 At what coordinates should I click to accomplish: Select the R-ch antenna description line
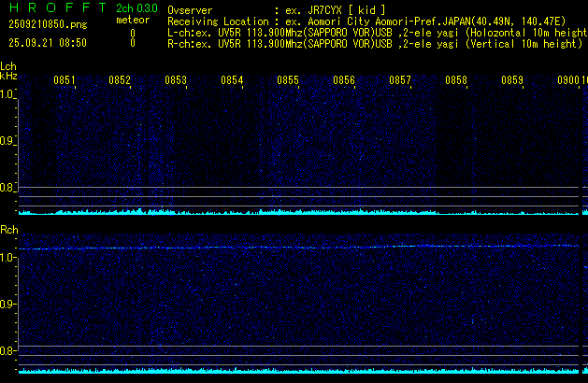click(x=374, y=43)
